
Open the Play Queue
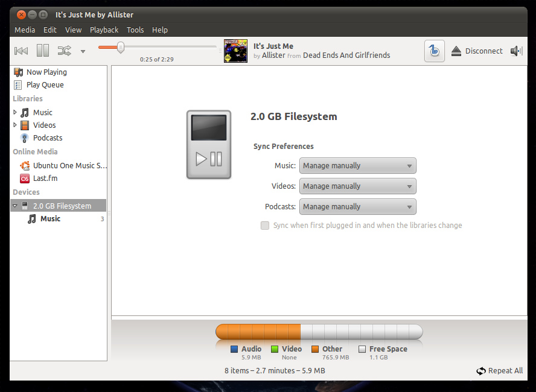(x=45, y=85)
